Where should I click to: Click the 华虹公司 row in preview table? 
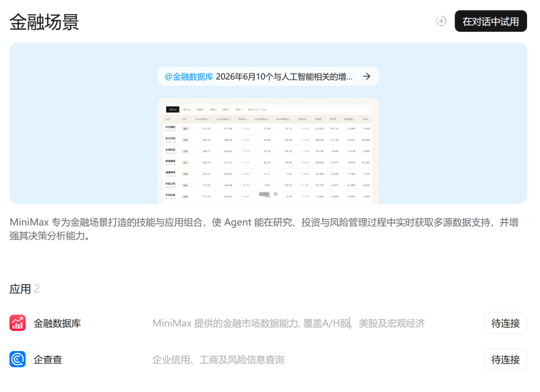pyautogui.click(x=268, y=185)
